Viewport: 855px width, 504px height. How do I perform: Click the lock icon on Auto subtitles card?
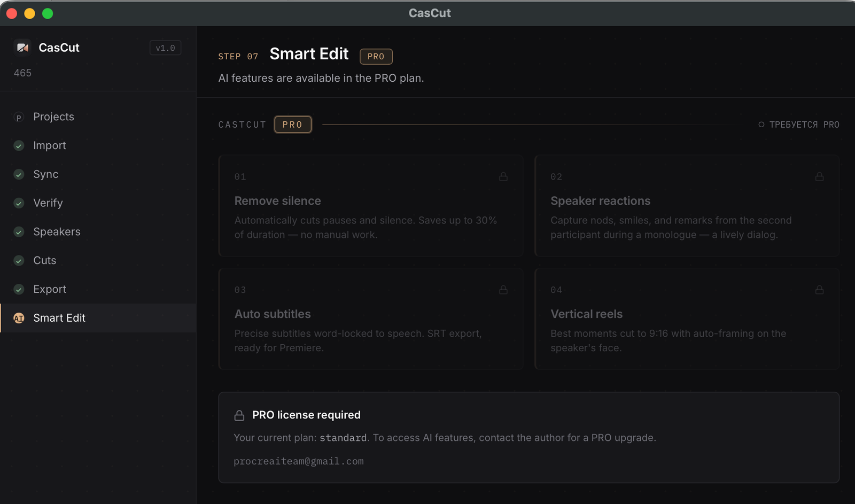click(503, 290)
